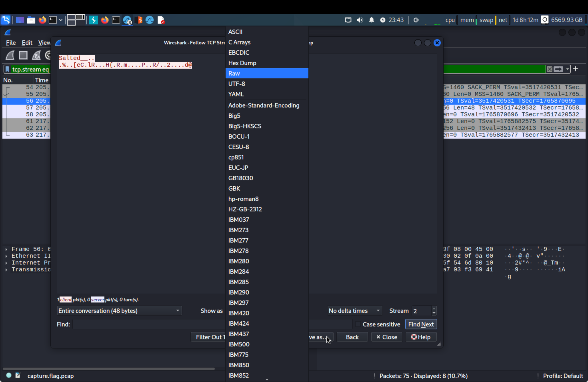Choose ASCII in the Show as list
588x382 pixels.
267,32
